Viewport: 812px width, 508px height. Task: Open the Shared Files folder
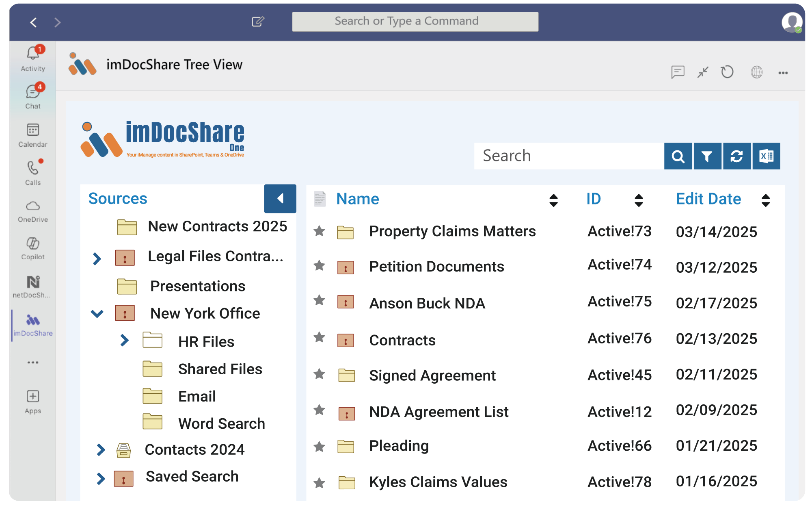220,369
